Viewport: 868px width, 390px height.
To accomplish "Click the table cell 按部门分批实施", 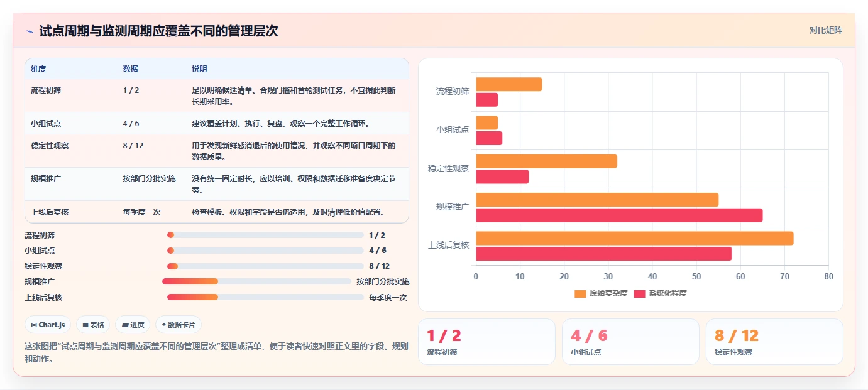I will pos(149,179).
